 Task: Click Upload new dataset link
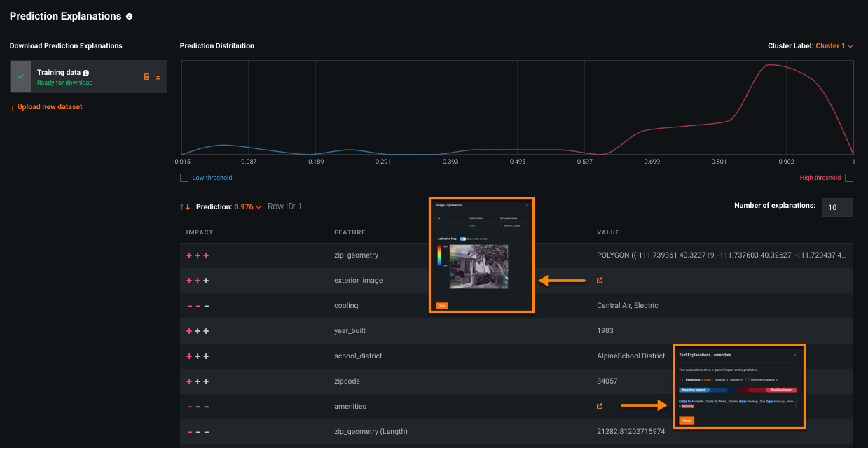[46, 107]
